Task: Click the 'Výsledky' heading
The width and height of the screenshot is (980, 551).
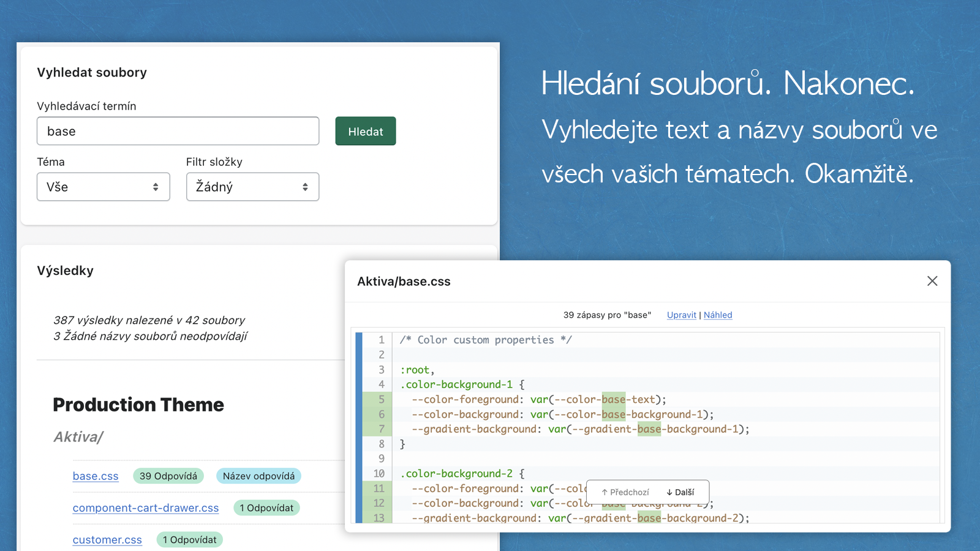Action: pyautogui.click(x=65, y=271)
